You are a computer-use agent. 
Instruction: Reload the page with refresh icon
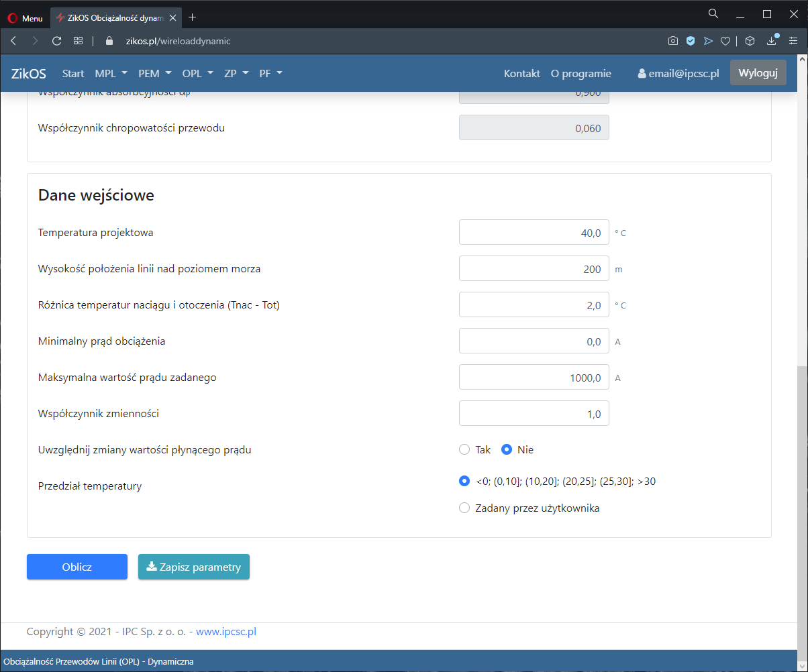coord(57,41)
